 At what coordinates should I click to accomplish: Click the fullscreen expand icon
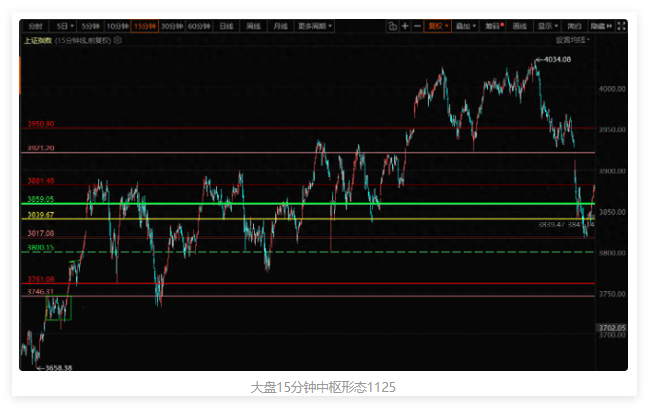tap(620, 26)
